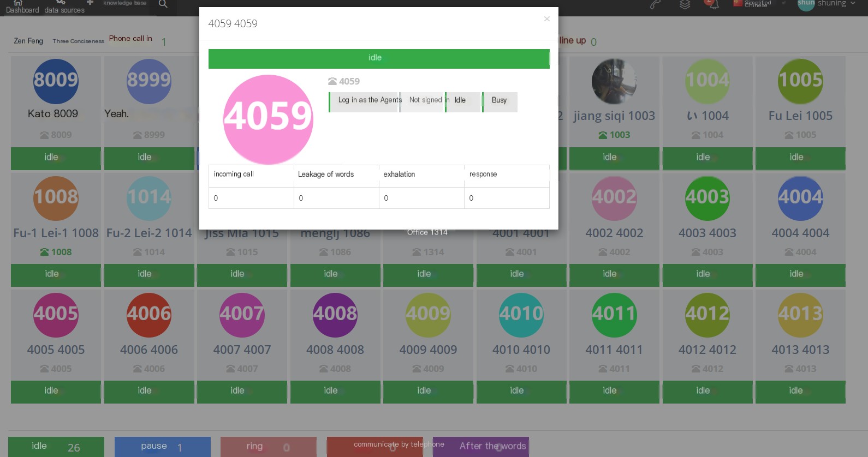Click the idle 26 status filter

(x=56, y=447)
